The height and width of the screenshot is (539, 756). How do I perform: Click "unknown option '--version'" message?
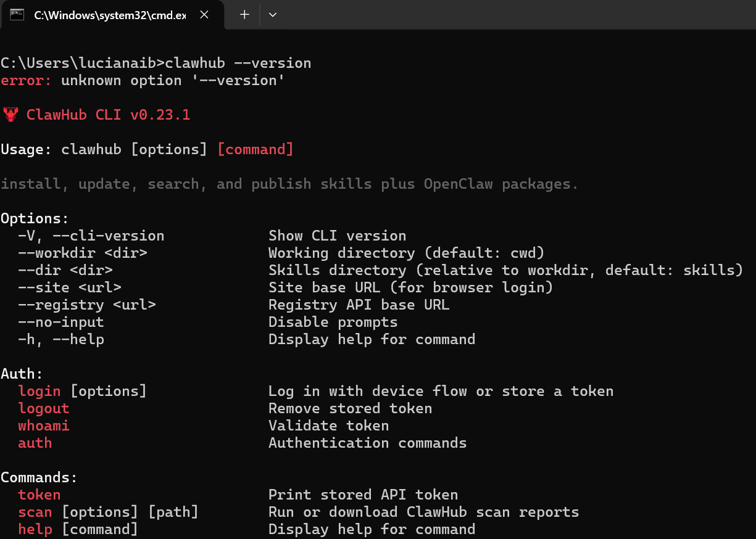173,80
